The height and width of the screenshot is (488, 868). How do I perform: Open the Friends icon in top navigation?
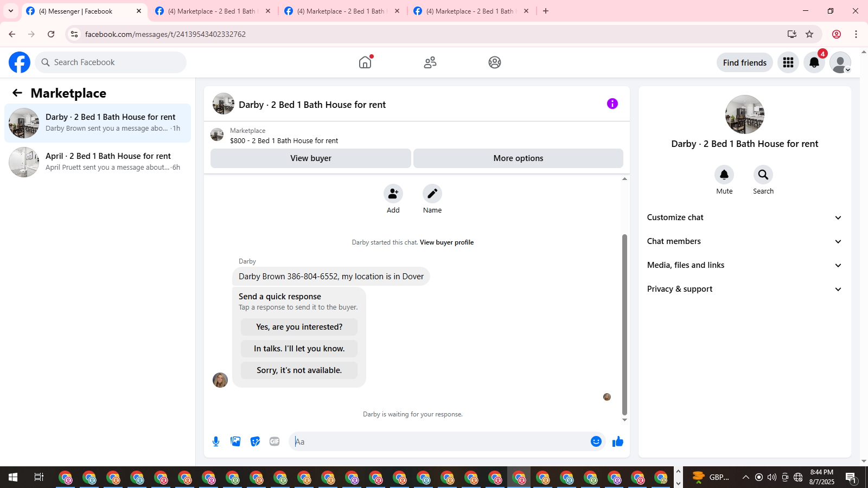pyautogui.click(x=430, y=62)
